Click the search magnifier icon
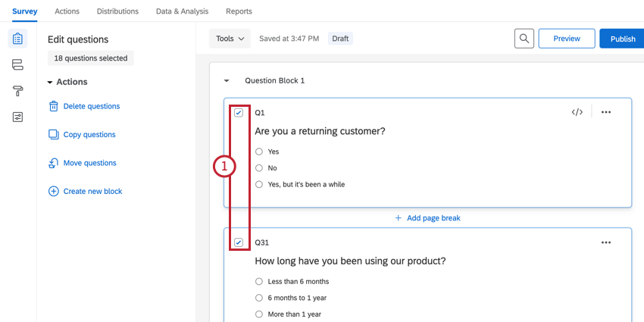The height and width of the screenshot is (322, 644). [524, 39]
